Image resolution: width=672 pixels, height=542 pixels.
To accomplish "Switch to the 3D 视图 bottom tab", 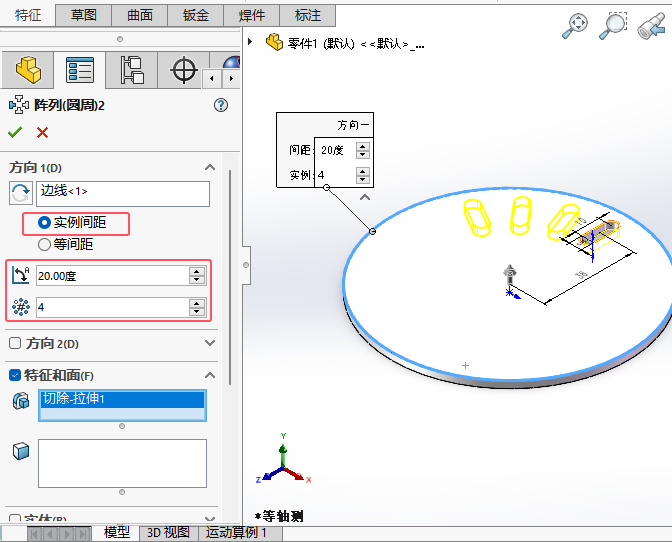I will 168,533.
